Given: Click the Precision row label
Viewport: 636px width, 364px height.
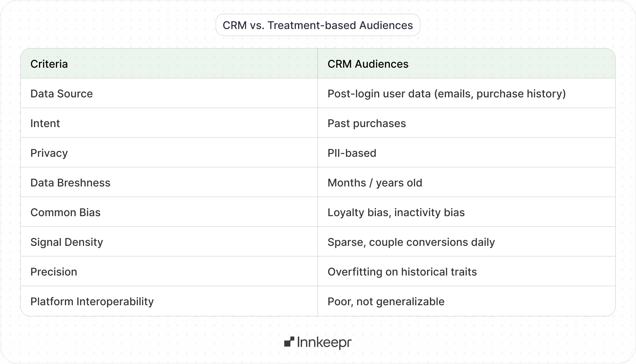Looking at the screenshot, I should (x=54, y=272).
